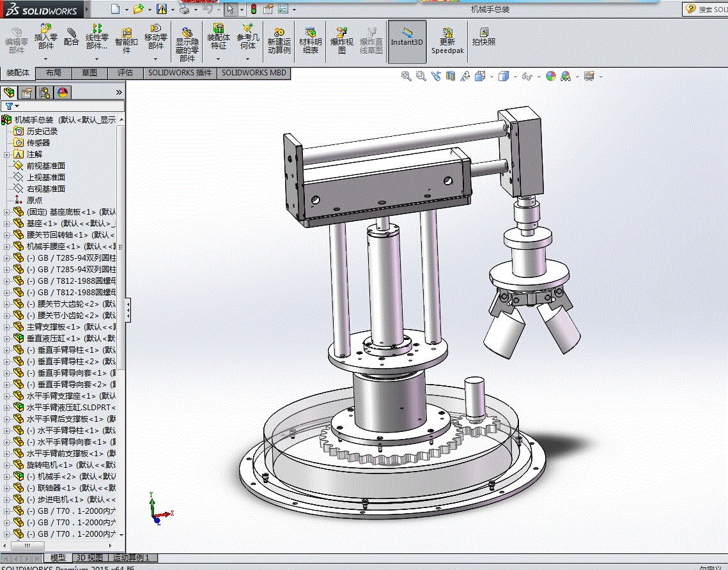The height and width of the screenshot is (570, 728).
Task: Click the Bill of Materials (材料明细表) icon
Action: pos(311,40)
